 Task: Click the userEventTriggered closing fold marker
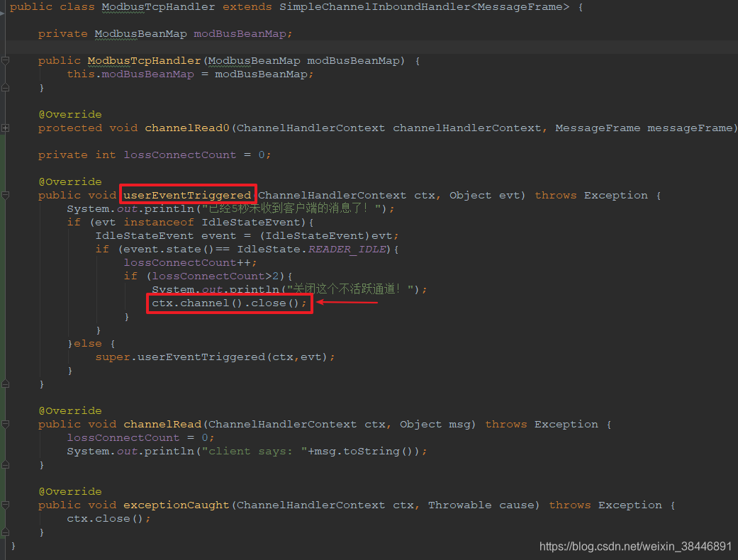pos(5,384)
